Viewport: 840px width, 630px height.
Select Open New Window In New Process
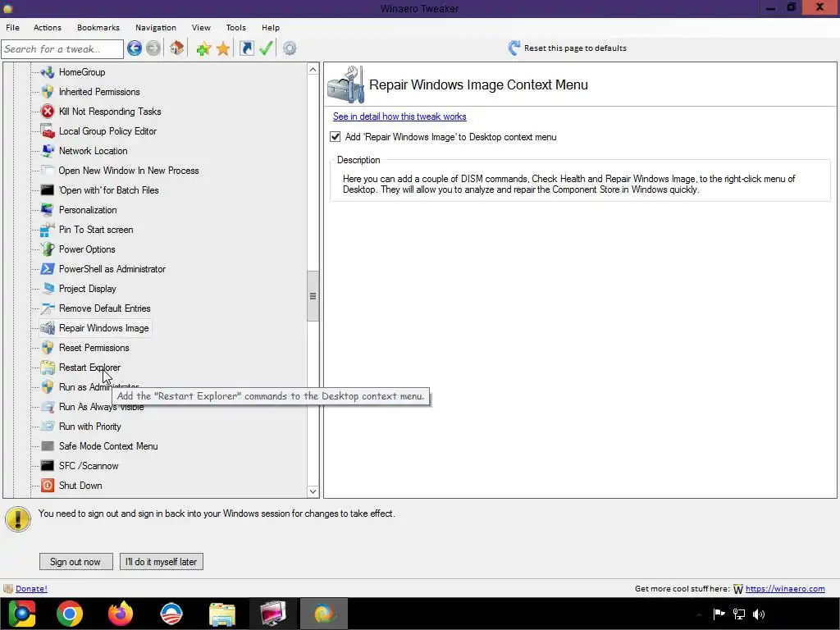[129, 171]
